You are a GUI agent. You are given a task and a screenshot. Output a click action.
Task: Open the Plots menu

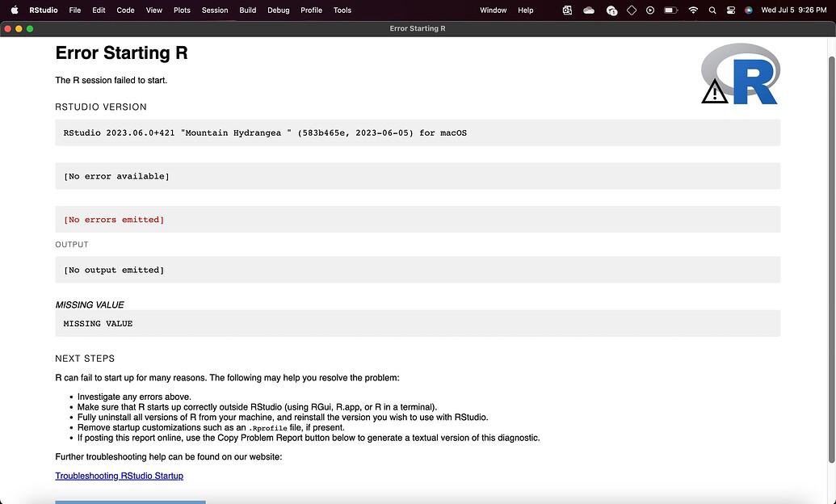pos(182,10)
